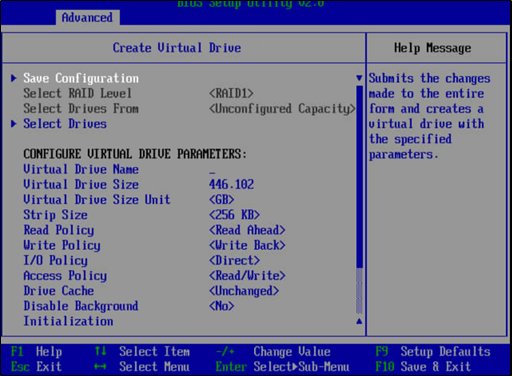Change the RAID1 level value
Viewport: 512px width, 376px height.
point(231,93)
